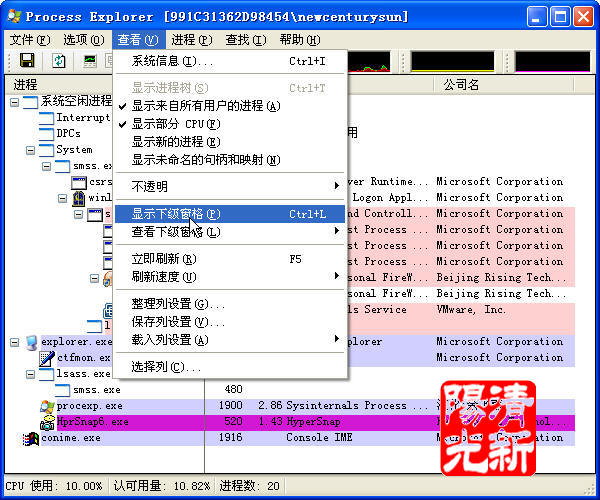Open the 帮助 menu
The height and width of the screenshot is (500, 600).
(300, 40)
